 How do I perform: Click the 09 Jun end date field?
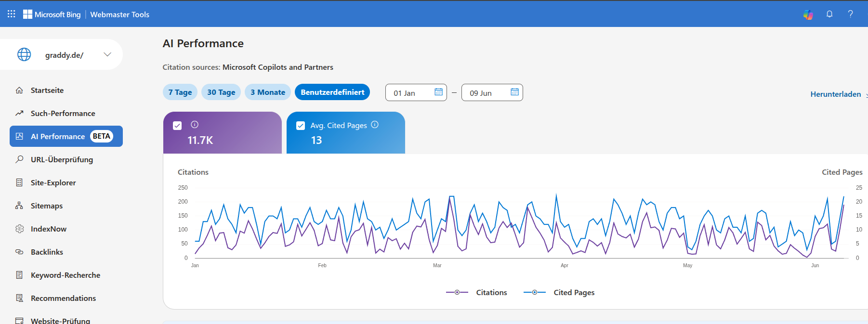point(492,92)
